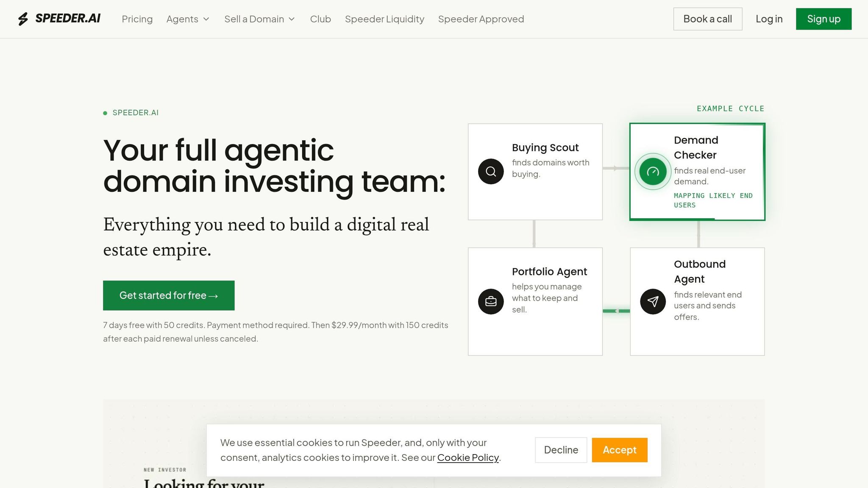Click the Book a call button
This screenshot has width=868, height=488.
click(708, 19)
